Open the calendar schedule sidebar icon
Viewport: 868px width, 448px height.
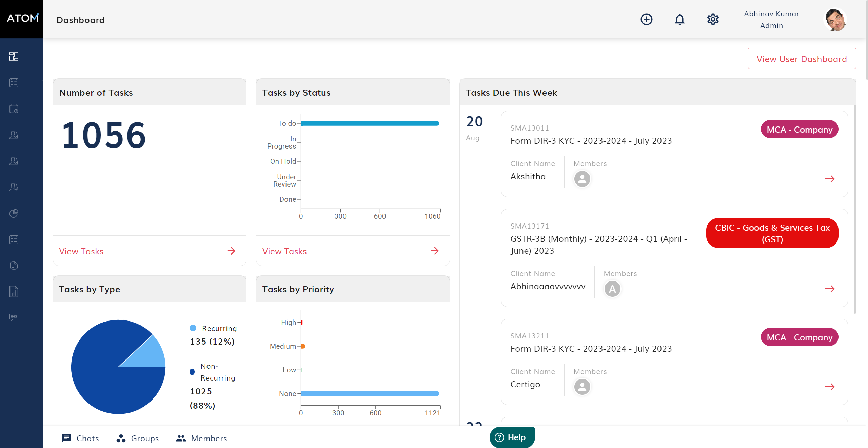pyautogui.click(x=14, y=109)
